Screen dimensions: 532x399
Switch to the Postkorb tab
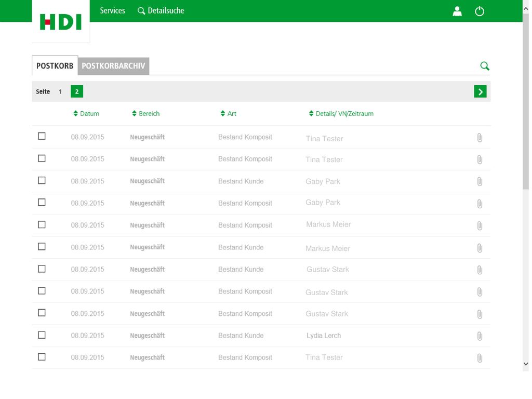point(55,66)
